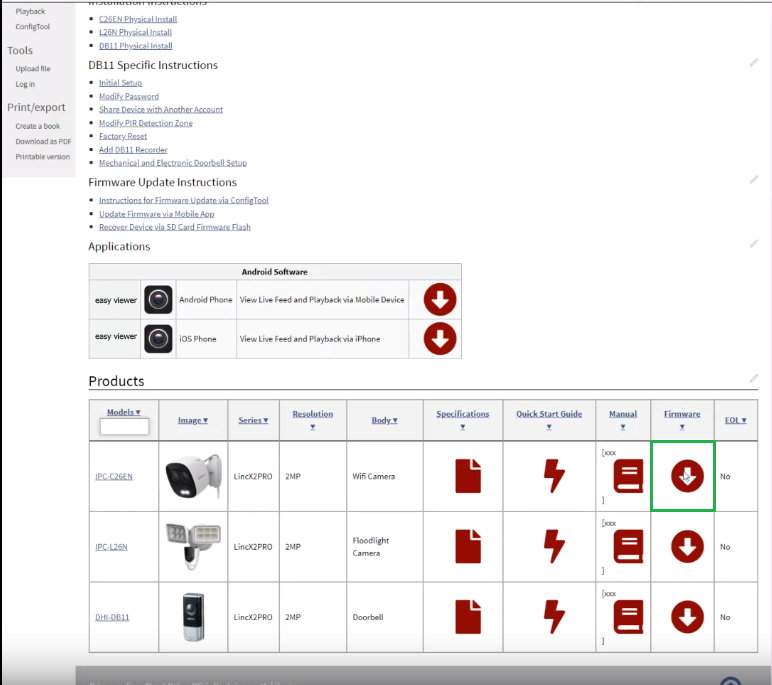The image size is (772, 685).
Task: Sort table by Models column
Action: tap(124, 412)
